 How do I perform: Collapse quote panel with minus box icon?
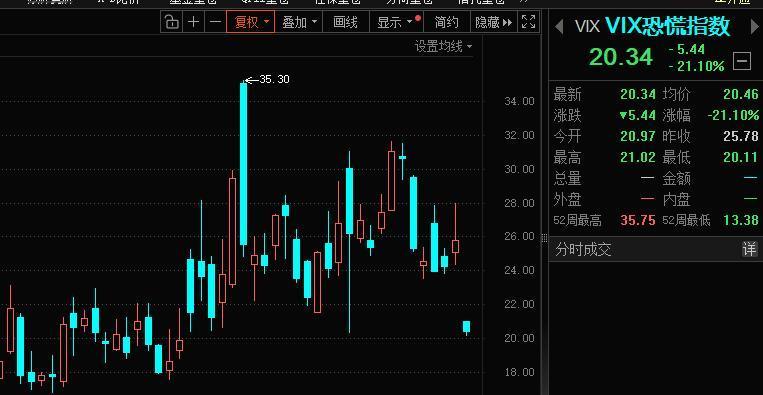[742, 61]
